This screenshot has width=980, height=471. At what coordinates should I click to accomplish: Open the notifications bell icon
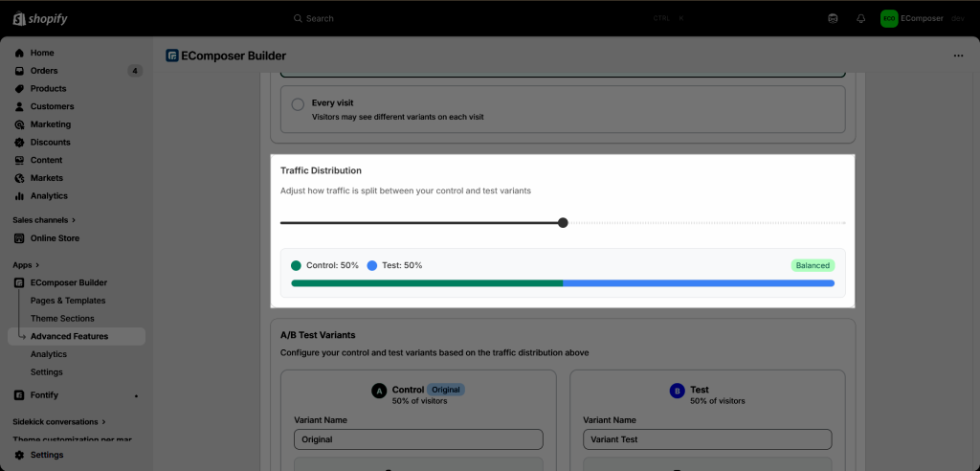pyautogui.click(x=860, y=19)
